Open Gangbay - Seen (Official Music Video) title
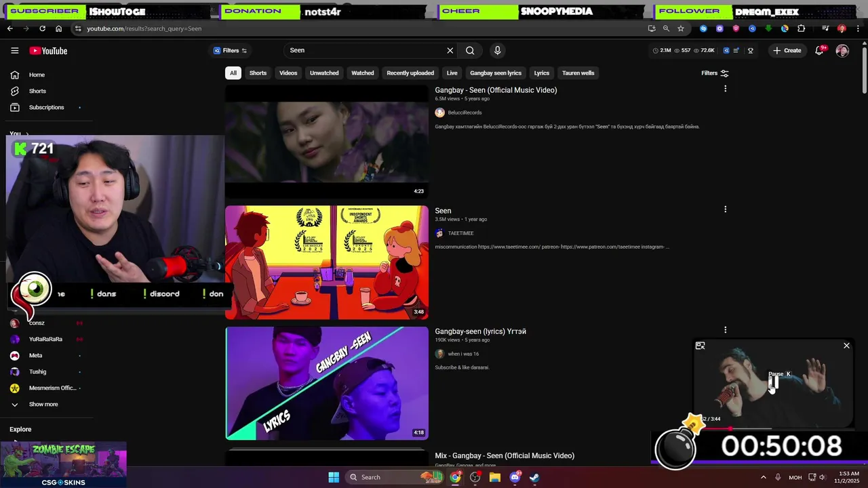 coord(496,90)
